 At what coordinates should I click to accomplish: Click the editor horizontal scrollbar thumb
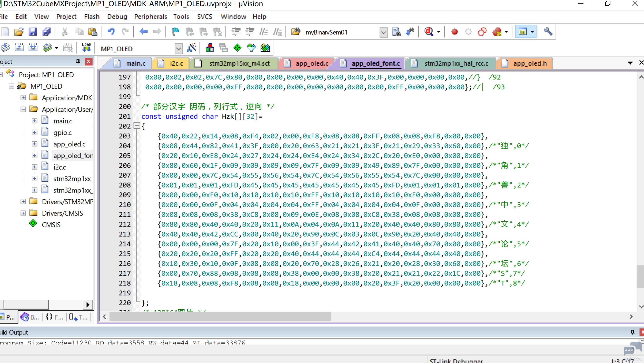[x=220, y=317]
